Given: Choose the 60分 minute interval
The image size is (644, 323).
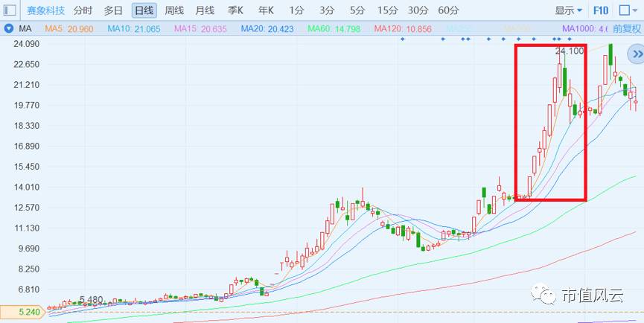Looking at the screenshot, I should click(448, 10).
